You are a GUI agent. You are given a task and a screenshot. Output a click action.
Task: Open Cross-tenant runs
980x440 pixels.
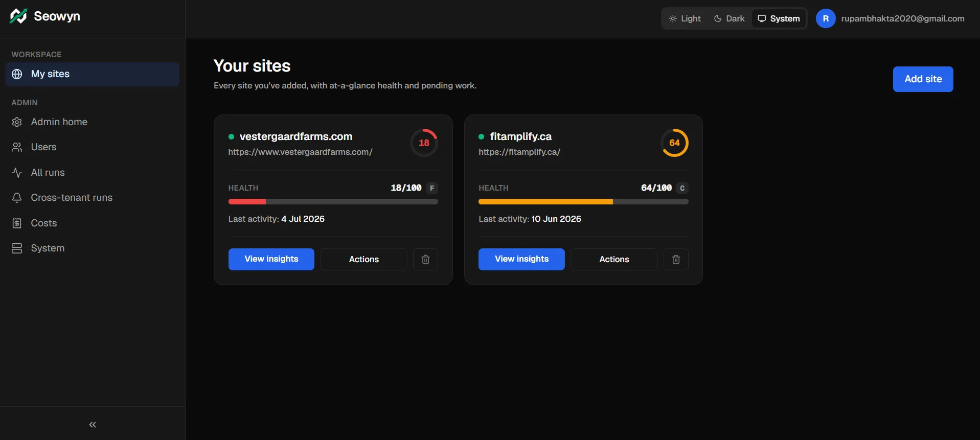pos(93,198)
